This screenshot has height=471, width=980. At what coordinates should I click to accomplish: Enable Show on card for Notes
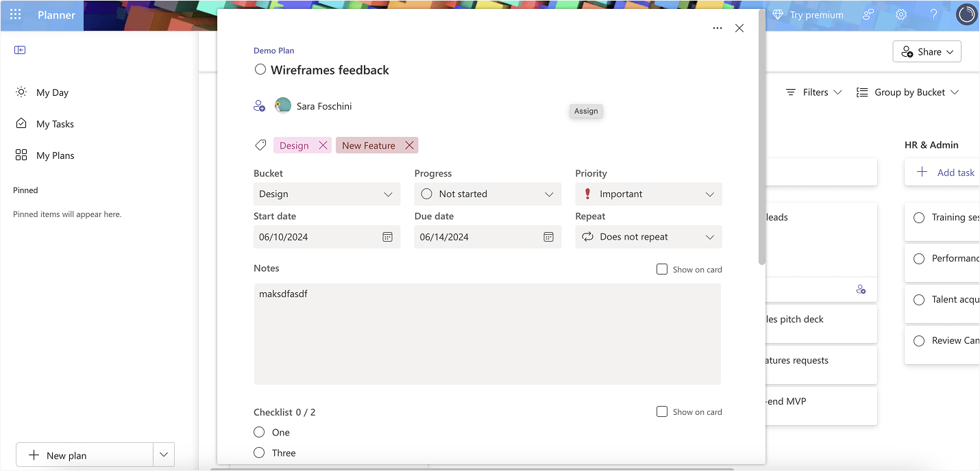pyautogui.click(x=662, y=269)
